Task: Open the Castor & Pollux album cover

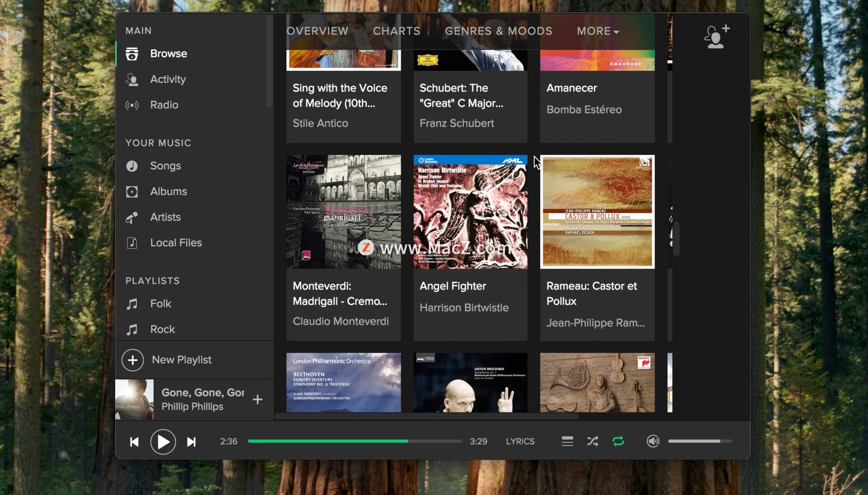Action: [x=597, y=212]
